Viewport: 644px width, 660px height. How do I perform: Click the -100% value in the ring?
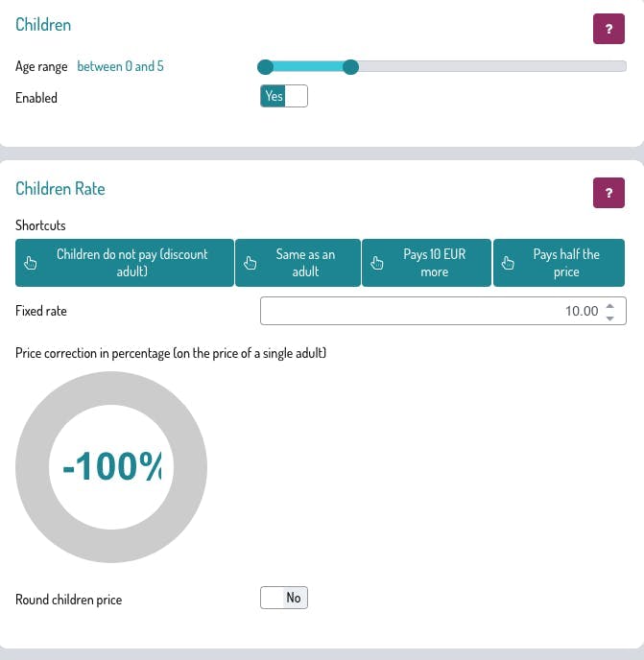coord(111,467)
